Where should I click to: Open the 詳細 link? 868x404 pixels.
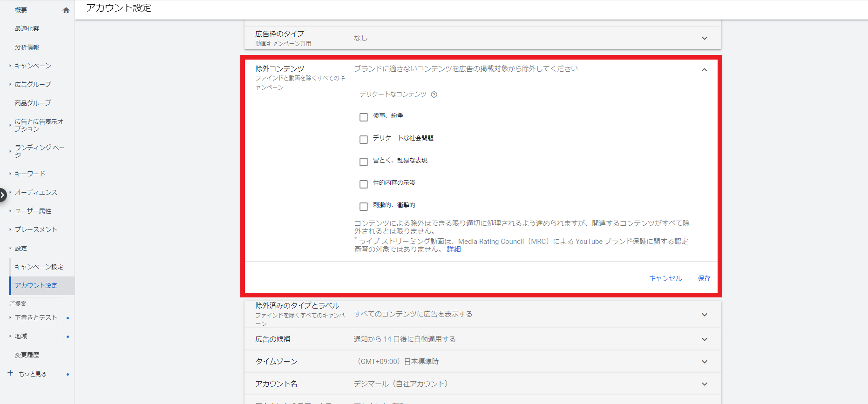pos(454,249)
